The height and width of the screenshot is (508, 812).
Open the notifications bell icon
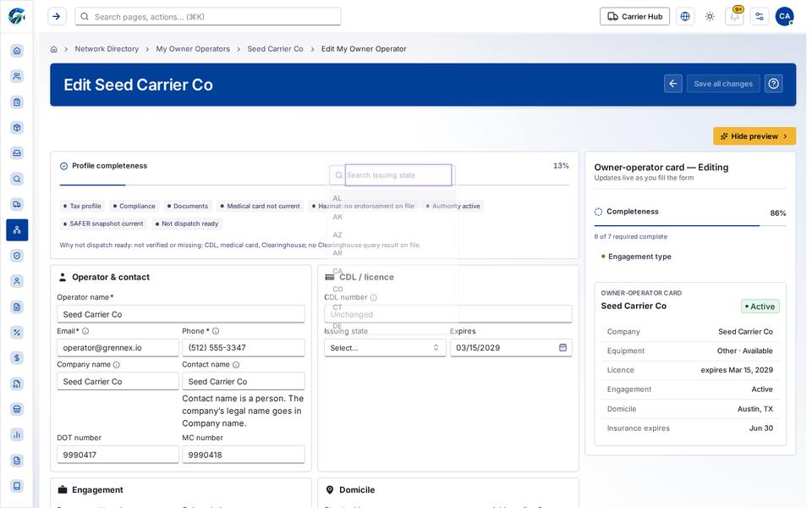click(x=734, y=17)
